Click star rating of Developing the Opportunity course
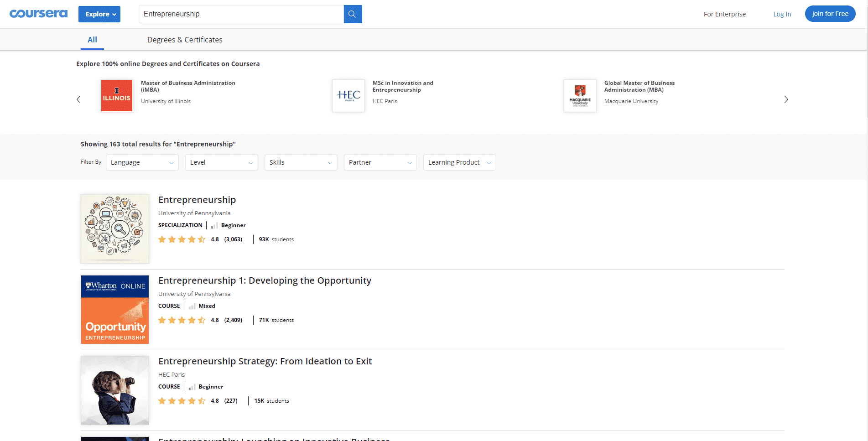Screen dimensions: 868x441 [x=182, y=320]
